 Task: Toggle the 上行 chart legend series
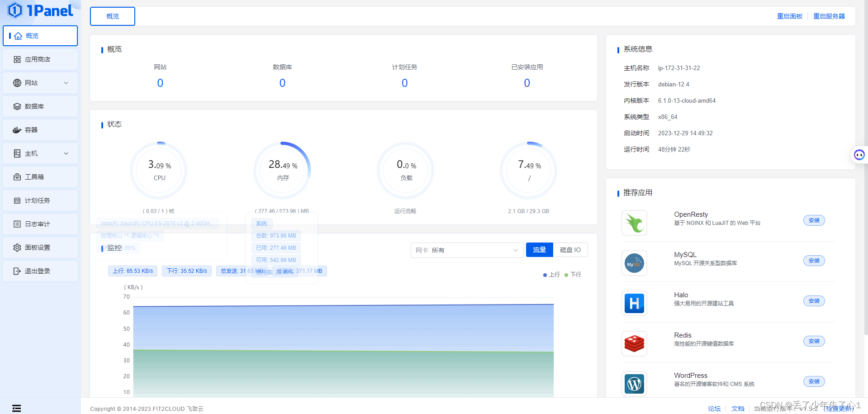tap(551, 275)
